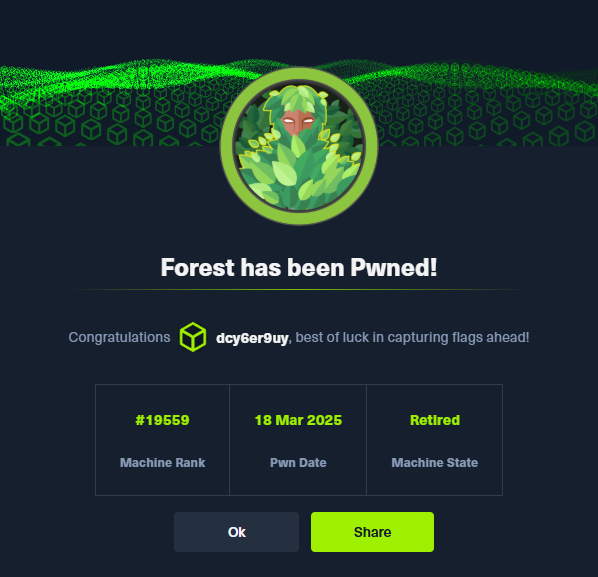Click the thin divider under the heading

click(299, 290)
